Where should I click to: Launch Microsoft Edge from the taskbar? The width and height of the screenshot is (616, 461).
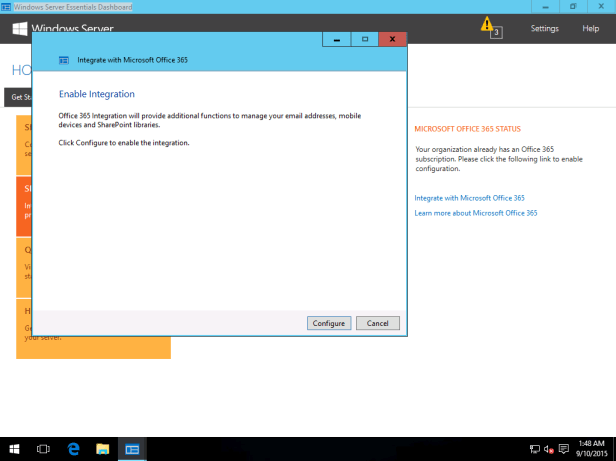tap(73, 449)
